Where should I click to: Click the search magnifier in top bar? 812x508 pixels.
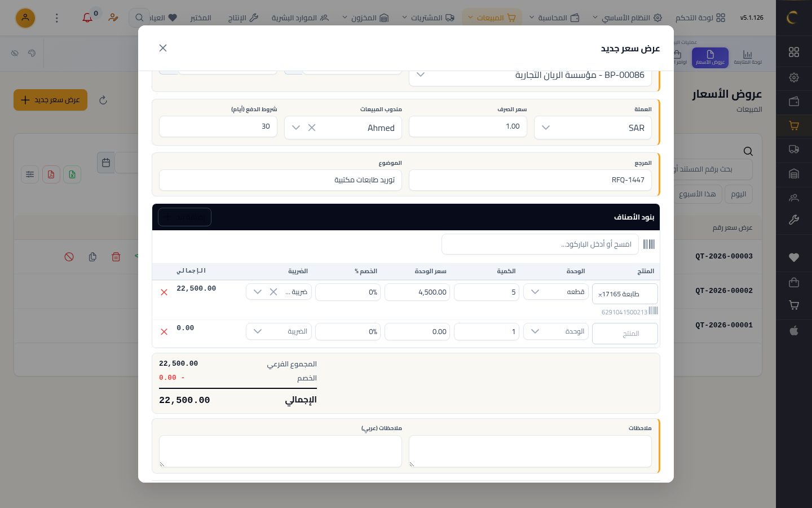coord(139,18)
